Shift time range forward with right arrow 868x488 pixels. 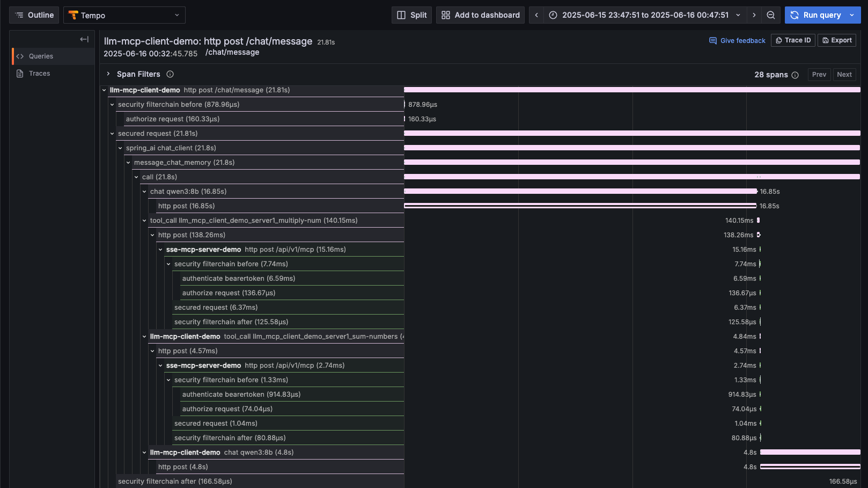(x=754, y=15)
